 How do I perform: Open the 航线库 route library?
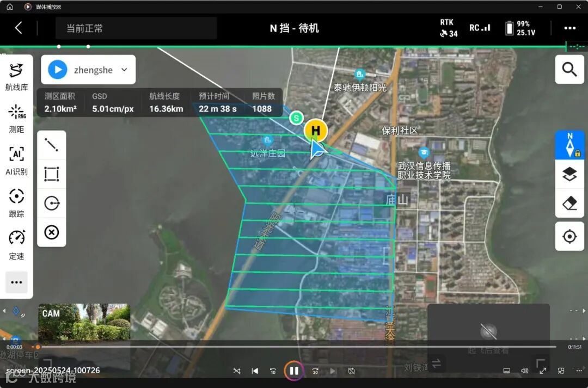pyautogui.click(x=16, y=77)
